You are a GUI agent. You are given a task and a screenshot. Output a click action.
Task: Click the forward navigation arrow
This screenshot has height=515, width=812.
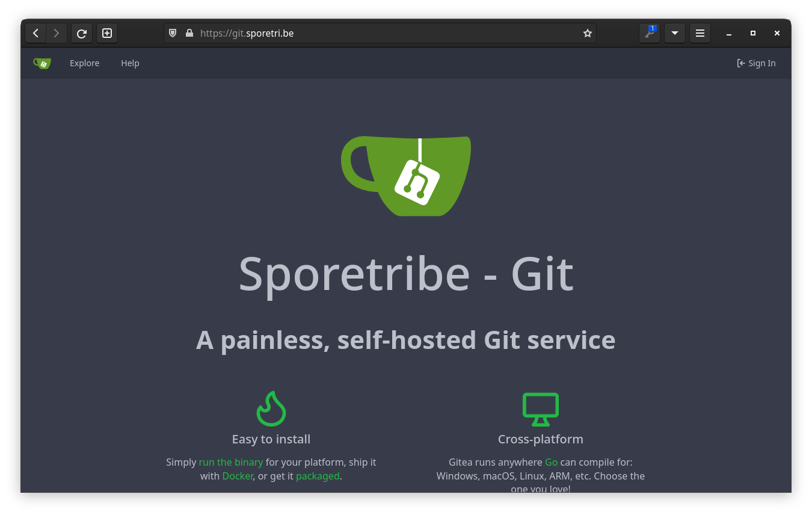point(57,33)
